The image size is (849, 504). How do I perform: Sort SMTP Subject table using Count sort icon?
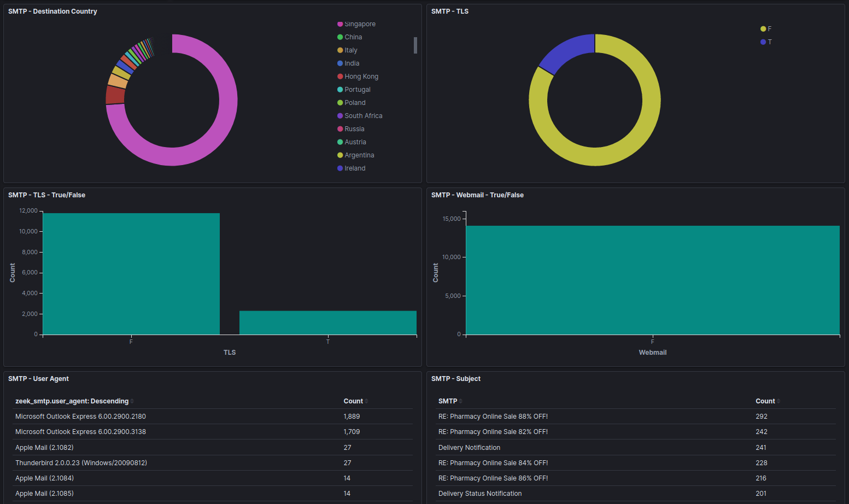click(x=778, y=401)
